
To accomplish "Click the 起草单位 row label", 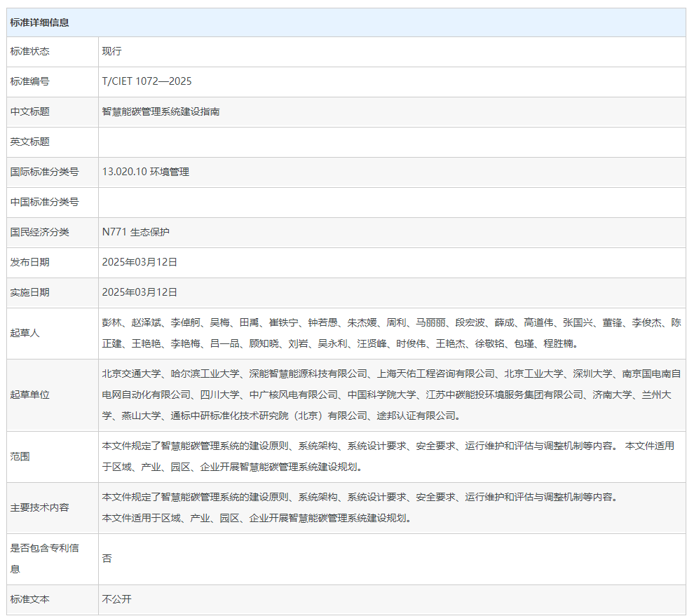I will pos(29,395).
